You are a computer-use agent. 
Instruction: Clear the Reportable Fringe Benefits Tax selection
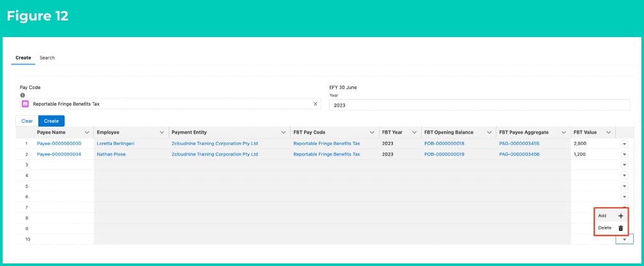tap(316, 104)
